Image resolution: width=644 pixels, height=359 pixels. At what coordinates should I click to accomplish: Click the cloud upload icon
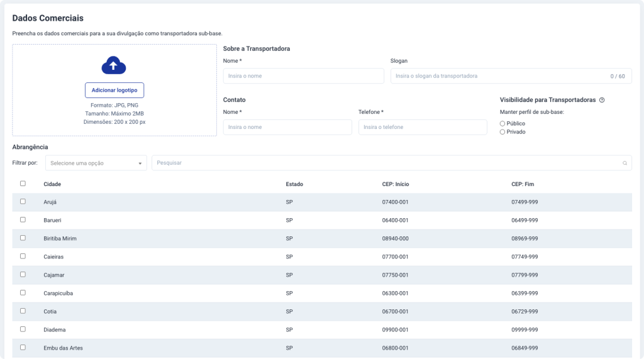114,65
